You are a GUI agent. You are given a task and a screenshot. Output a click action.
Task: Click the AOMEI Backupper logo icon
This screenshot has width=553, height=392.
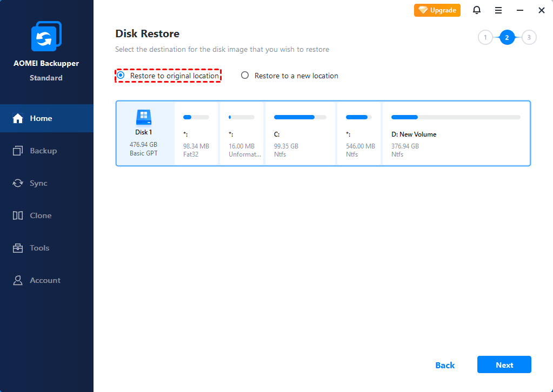46,36
